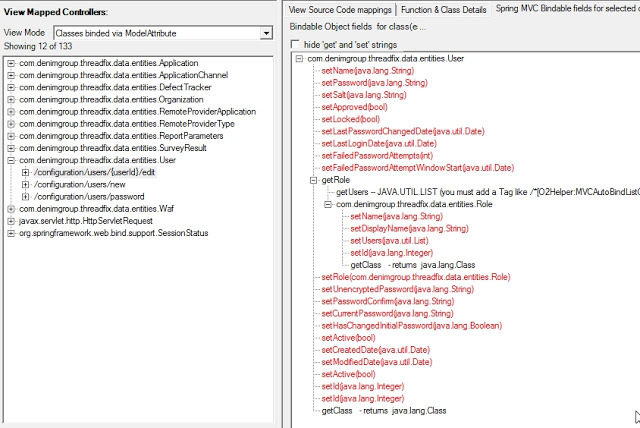
Task: Collapse the entities.Role node in right tree
Action: (x=329, y=204)
